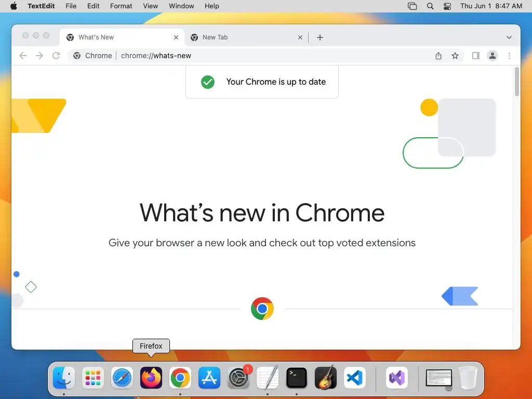Image resolution: width=532 pixels, height=399 pixels.
Task: Click the 'What's new in Chrome' heading
Action: coord(262,212)
